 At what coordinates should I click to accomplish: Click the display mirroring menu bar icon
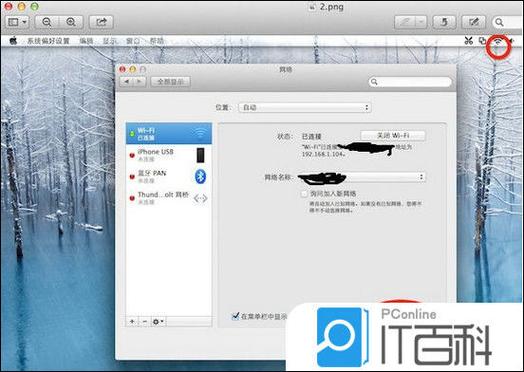[x=482, y=41]
